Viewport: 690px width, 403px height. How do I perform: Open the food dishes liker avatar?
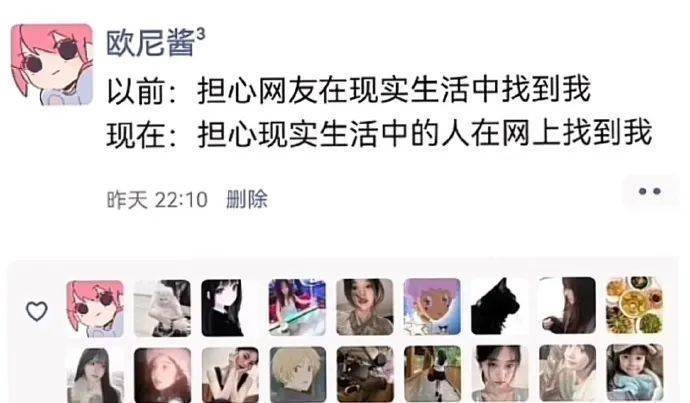tap(635, 305)
